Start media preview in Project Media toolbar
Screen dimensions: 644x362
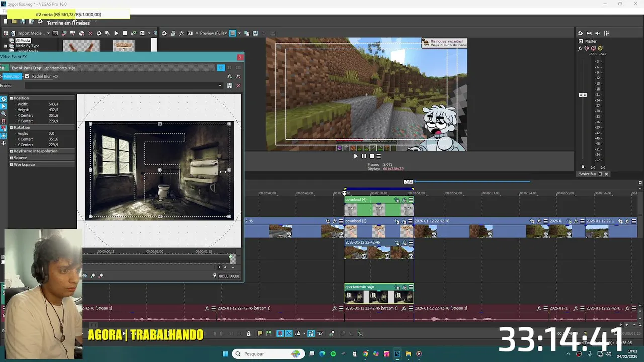pos(116,33)
